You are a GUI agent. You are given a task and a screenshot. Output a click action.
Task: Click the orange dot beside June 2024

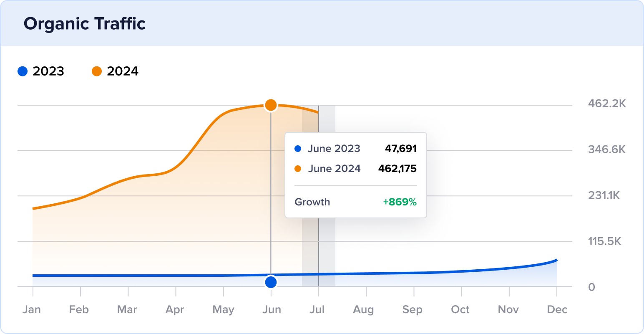click(298, 169)
